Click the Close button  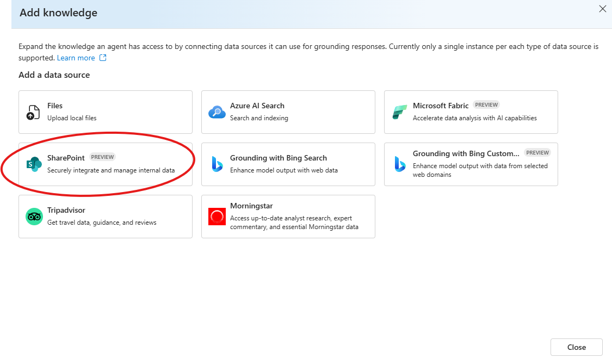pyautogui.click(x=577, y=347)
